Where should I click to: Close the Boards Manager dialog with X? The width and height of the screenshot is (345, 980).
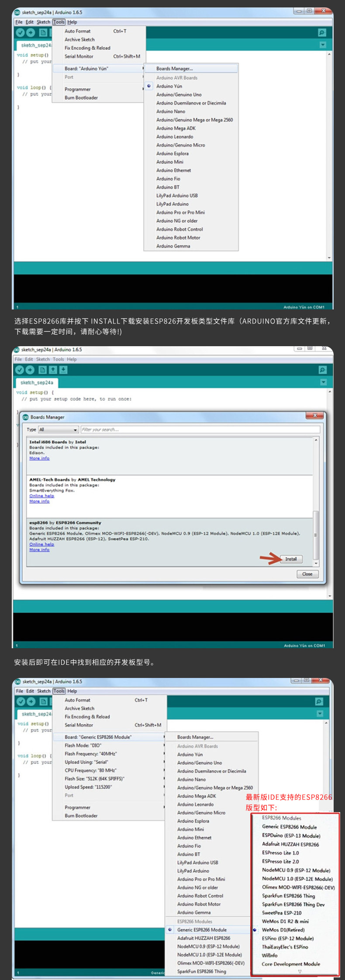tap(315, 415)
